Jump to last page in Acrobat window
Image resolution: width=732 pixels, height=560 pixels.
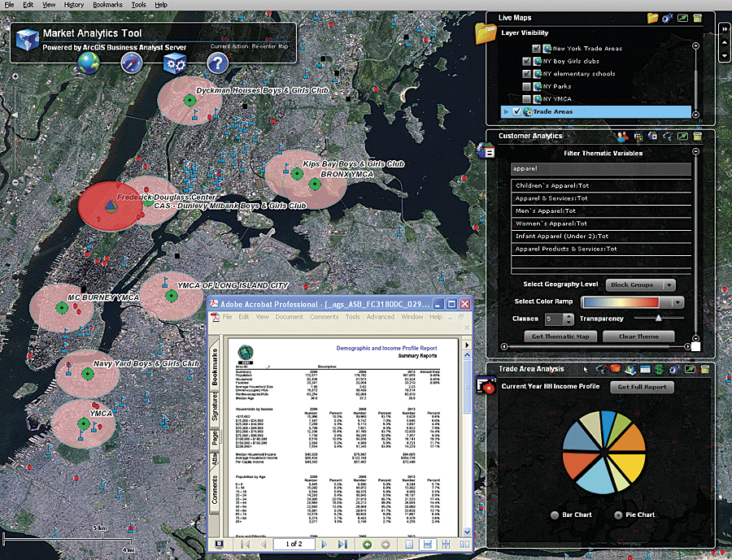coord(342,544)
